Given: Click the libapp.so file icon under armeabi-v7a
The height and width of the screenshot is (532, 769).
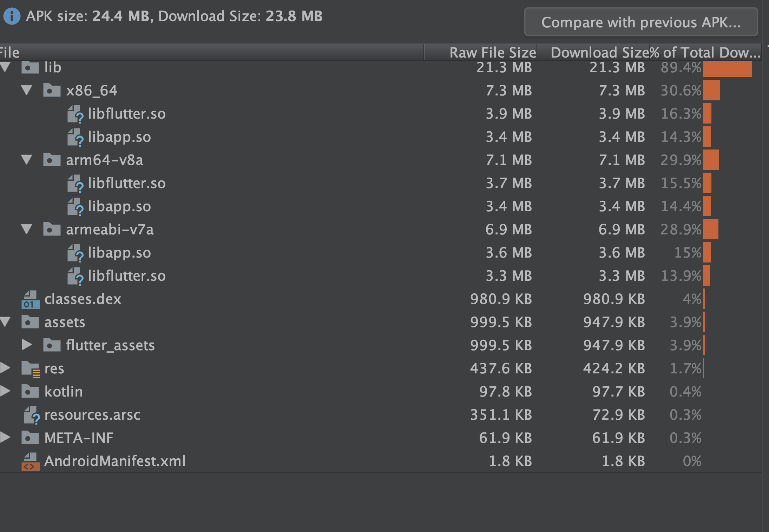Looking at the screenshot, I should tap(75, 253).
